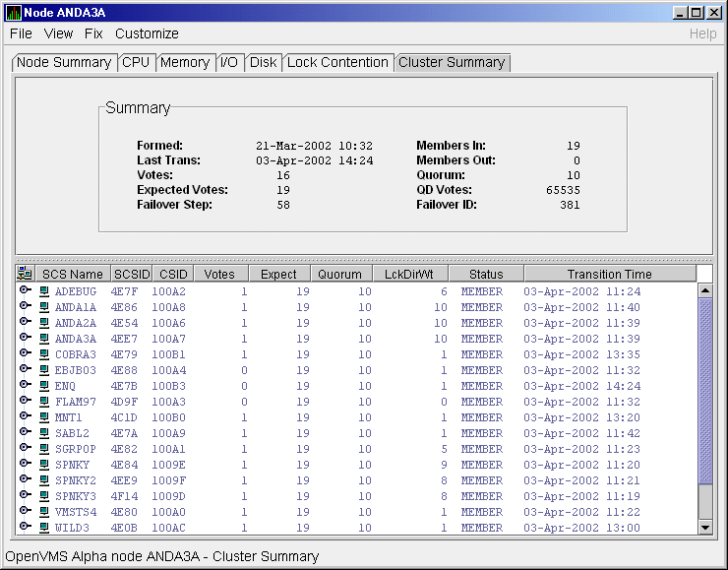Screen dimensions: 728x570
Task: Click the tree icon in table header corner
Action: (25, 275)
